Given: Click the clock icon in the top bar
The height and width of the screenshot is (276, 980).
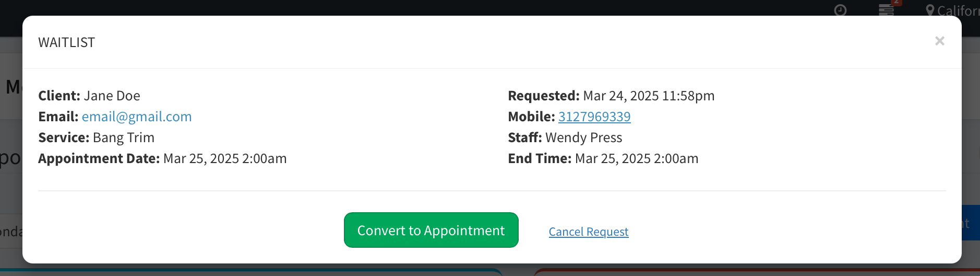Looking at the screenshot, I should (840, 10).
